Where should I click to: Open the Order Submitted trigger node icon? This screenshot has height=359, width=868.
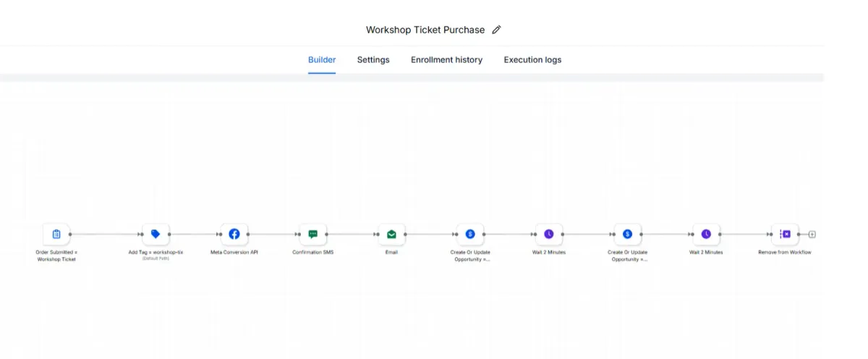coord(56,234)
